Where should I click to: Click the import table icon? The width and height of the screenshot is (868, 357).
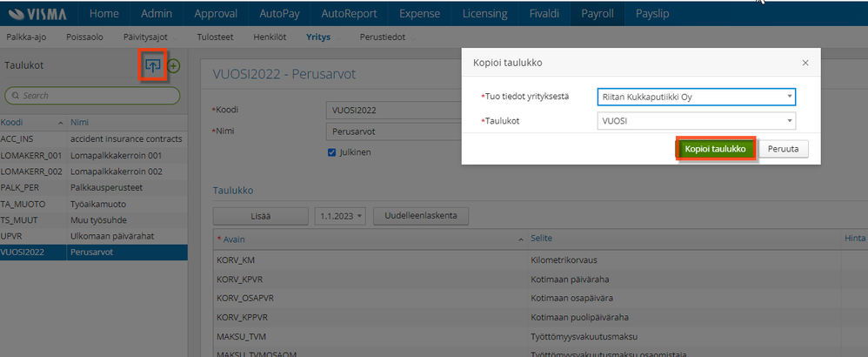(x=153, y=66)
